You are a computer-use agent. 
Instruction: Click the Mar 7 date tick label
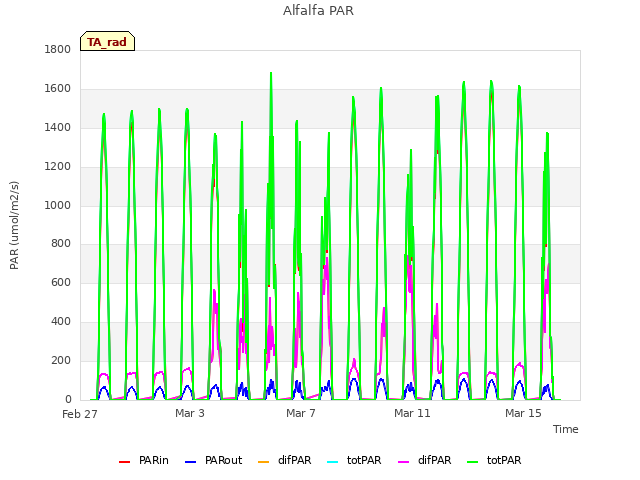pos(301,413)
